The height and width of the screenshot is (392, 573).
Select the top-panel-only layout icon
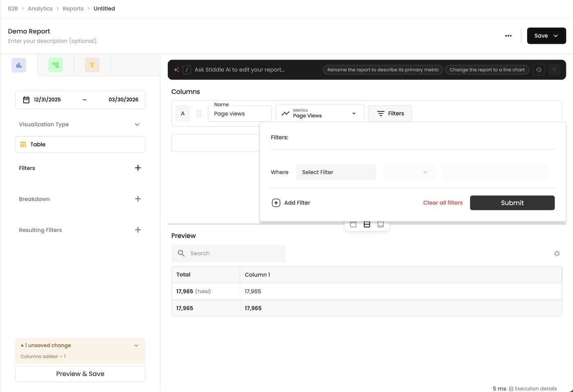click(x=353, y=224)
